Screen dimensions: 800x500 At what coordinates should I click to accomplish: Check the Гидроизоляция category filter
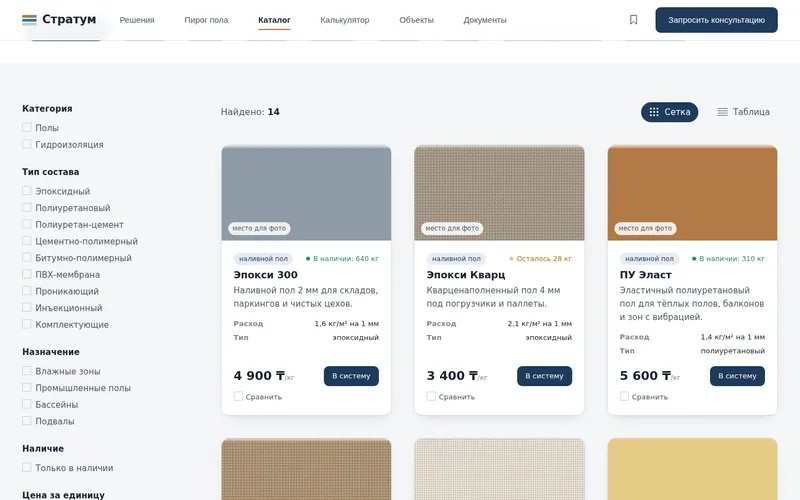(27, 144)
